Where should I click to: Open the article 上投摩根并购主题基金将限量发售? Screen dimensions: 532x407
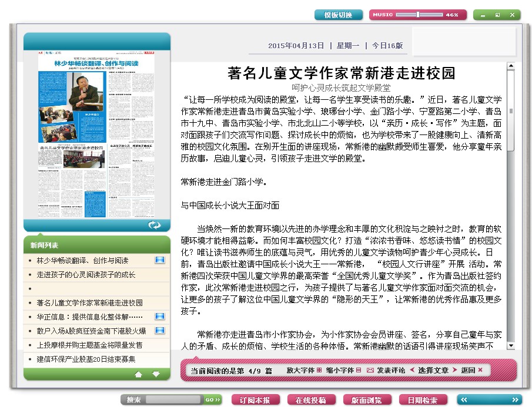(89, 345)
